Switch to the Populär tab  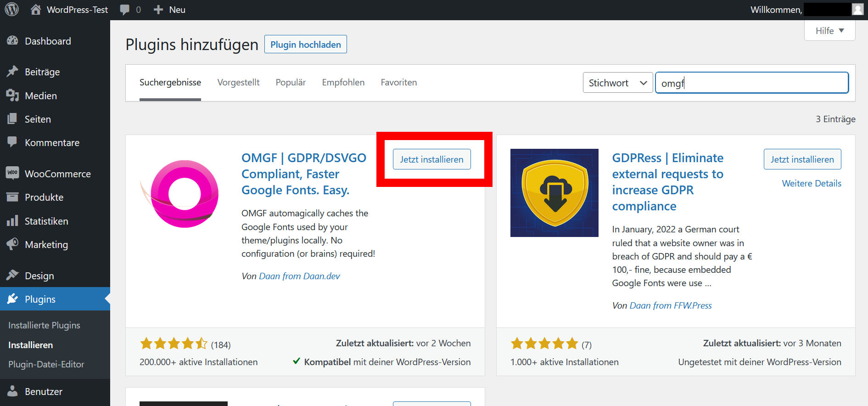(291, 83)
